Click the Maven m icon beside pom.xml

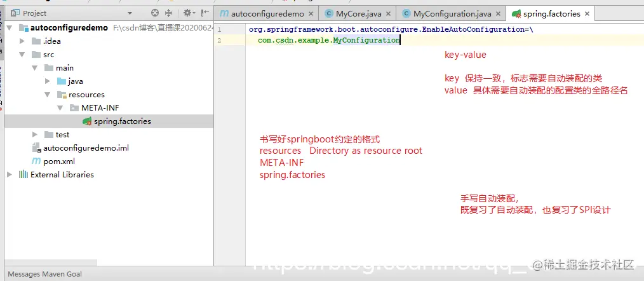pos(36,161)
